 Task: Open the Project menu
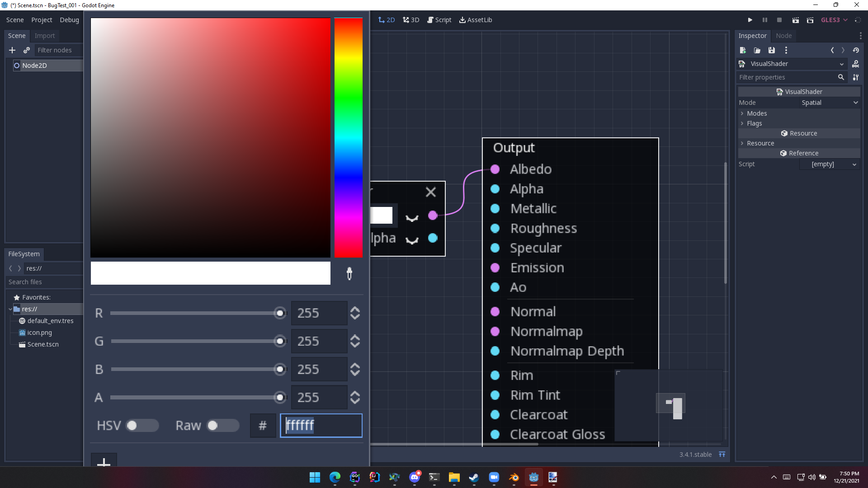42,20
